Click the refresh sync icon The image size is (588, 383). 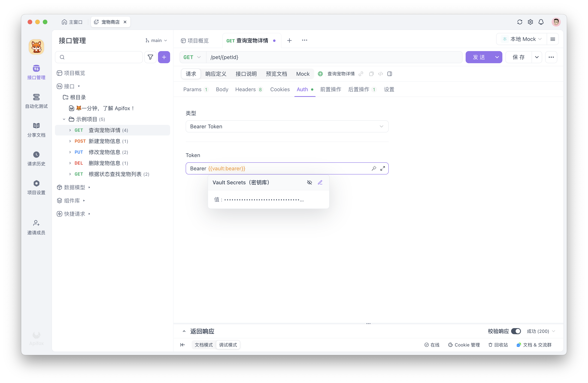(x=520, y=22)
